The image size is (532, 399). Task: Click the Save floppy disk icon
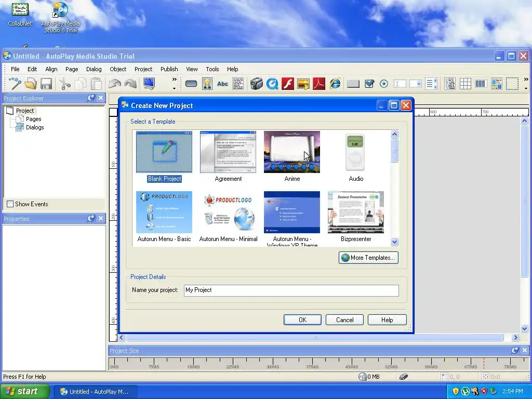46,84
